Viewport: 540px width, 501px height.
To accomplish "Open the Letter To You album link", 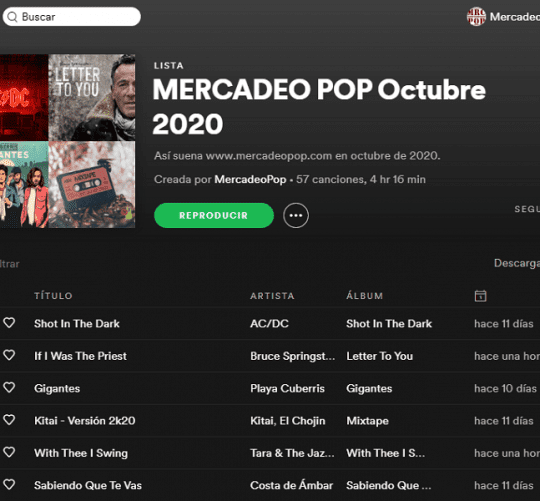I will click(380, 356).
